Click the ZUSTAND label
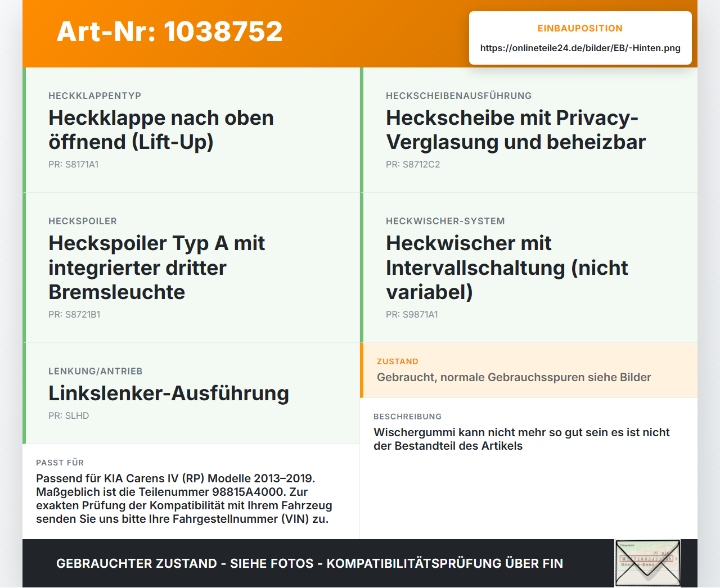This screenshot has height=588, width=720. 398,361
